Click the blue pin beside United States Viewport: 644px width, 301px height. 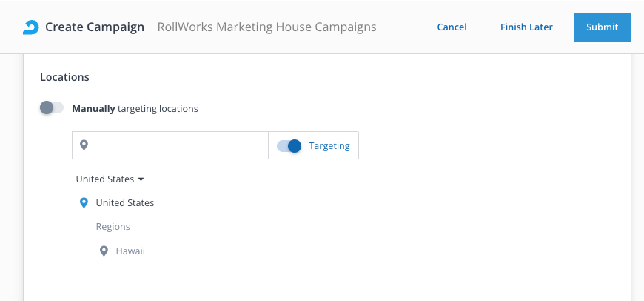(84, 202)
